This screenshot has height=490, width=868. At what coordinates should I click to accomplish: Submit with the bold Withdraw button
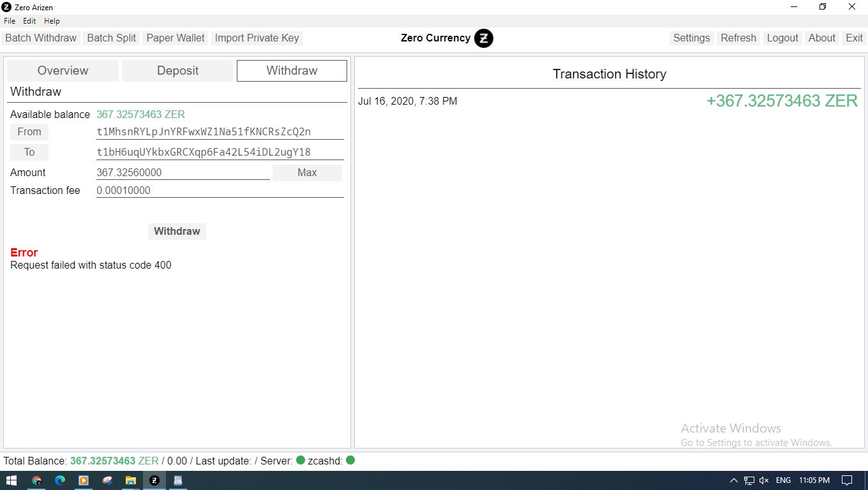click(177, 232)
